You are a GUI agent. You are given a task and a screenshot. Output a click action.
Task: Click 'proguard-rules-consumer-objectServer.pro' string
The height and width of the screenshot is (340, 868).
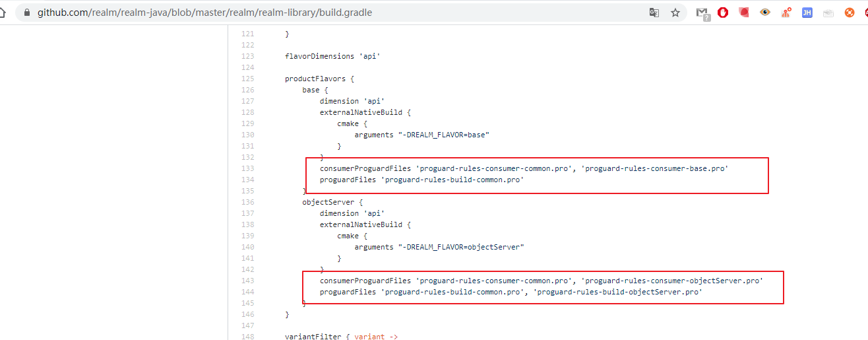[x=672, y=281]
